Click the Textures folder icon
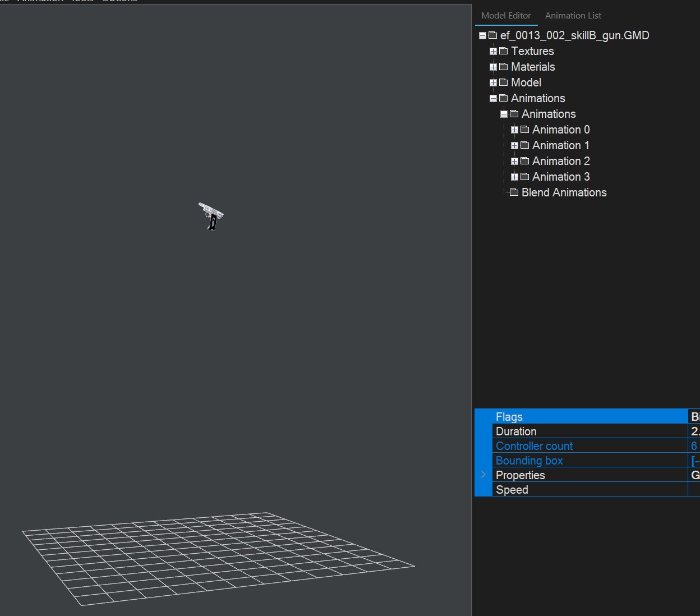This screenshot has height=616, width=700. pos(504,51)
